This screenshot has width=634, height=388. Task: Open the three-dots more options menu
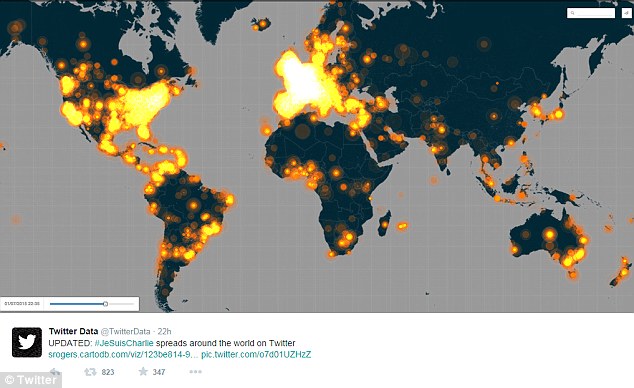pos(195,371)
